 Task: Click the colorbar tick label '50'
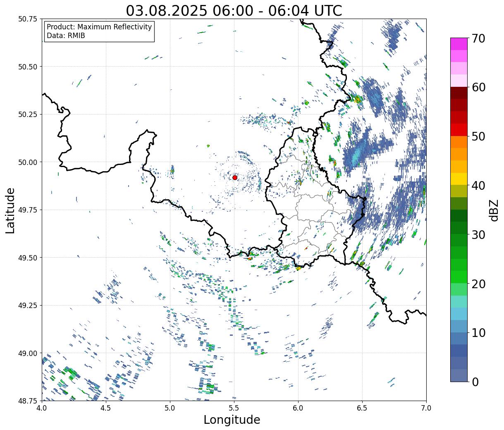tap(478, 136)
